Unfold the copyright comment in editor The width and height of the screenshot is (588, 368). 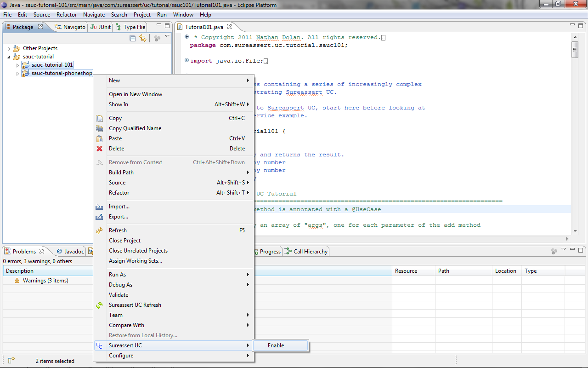187,37
